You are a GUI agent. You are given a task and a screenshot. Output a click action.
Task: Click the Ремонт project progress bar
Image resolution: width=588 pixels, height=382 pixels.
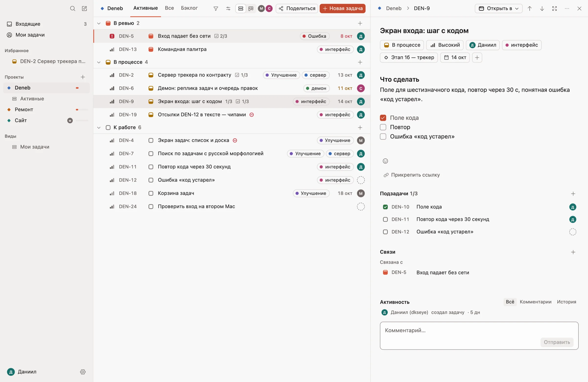[82, 110]
